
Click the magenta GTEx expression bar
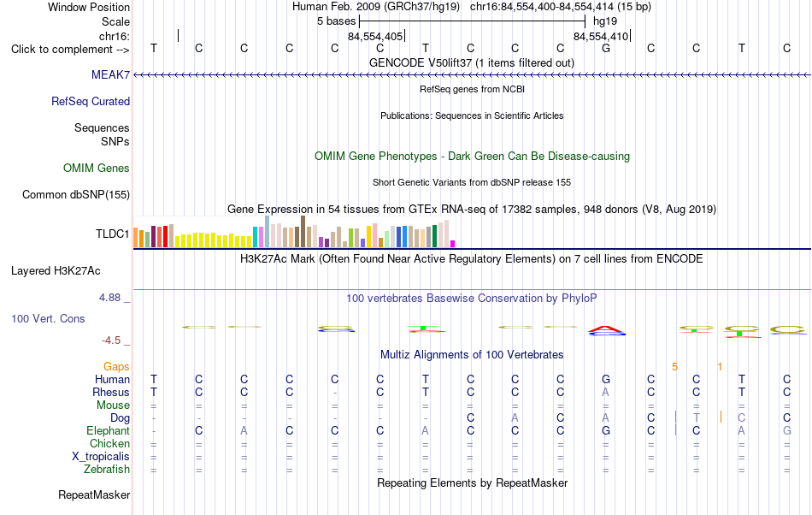pos(453,244)
